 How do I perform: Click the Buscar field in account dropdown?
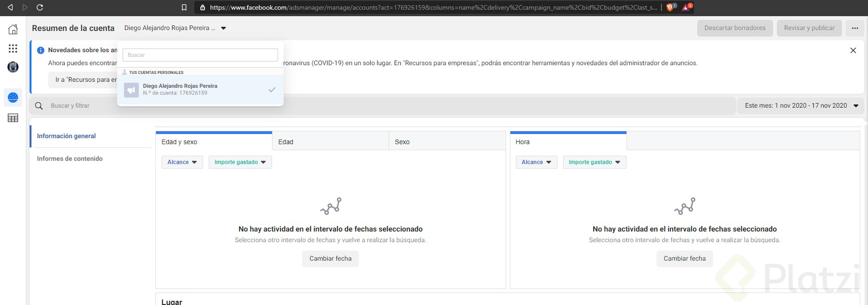[x=200, y=55]
